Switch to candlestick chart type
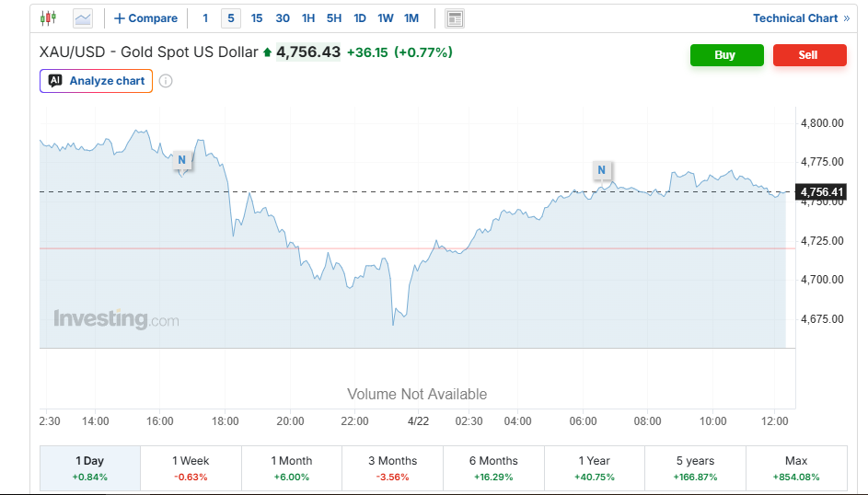Screen dimensions: 868x495 49,18
